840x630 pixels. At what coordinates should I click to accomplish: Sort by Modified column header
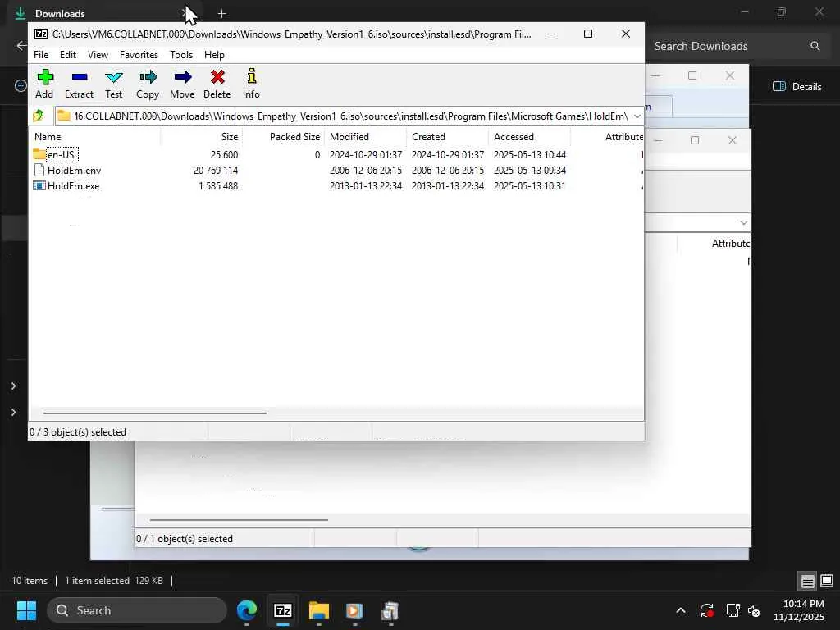[365, 137]
